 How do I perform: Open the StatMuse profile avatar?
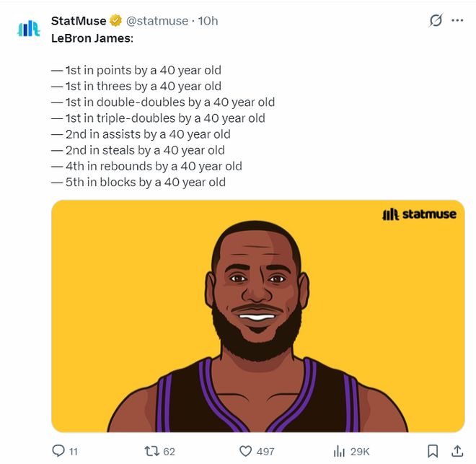28,27
